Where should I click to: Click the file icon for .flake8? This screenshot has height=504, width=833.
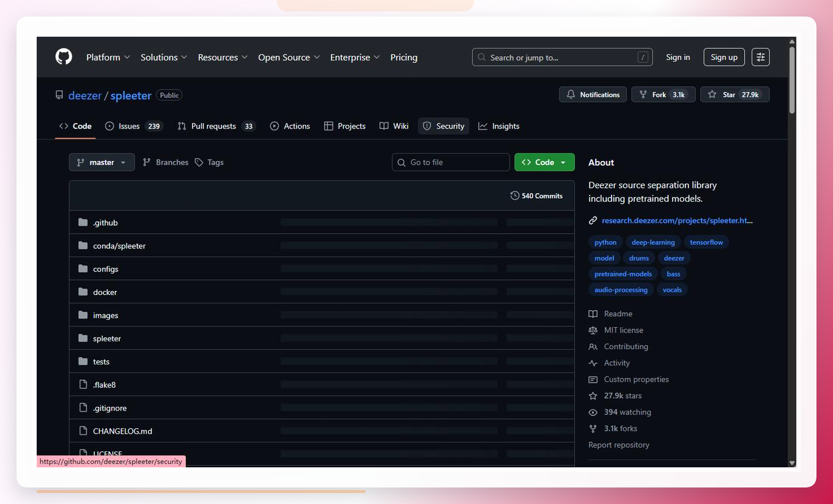83,385
